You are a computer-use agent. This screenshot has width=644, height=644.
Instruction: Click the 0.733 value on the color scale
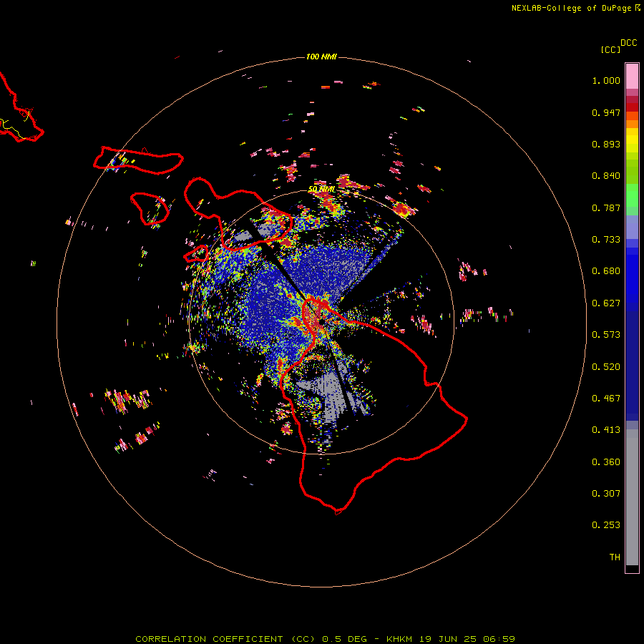pyautogui.click(x=606, y=240)
